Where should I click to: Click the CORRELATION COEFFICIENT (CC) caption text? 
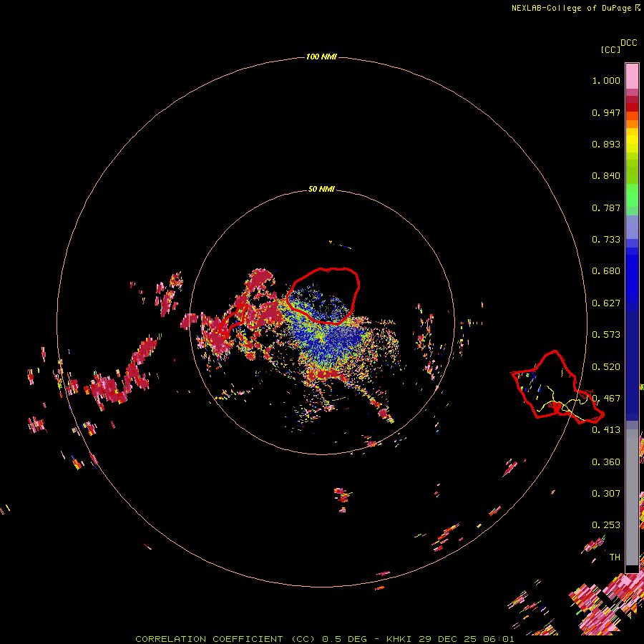[x=225, y=639]
